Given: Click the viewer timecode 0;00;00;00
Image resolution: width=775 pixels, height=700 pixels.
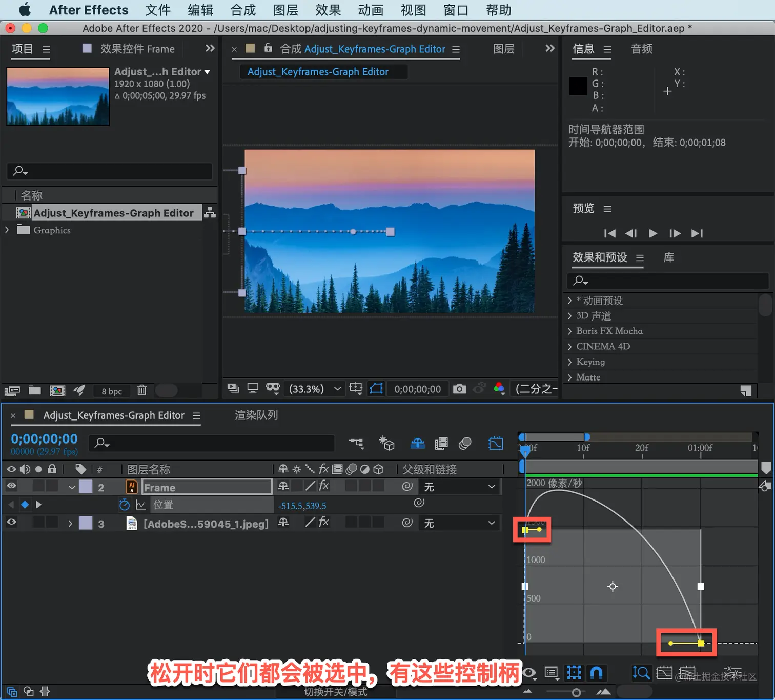Looking at the screenshot, I should click(417, 389).
